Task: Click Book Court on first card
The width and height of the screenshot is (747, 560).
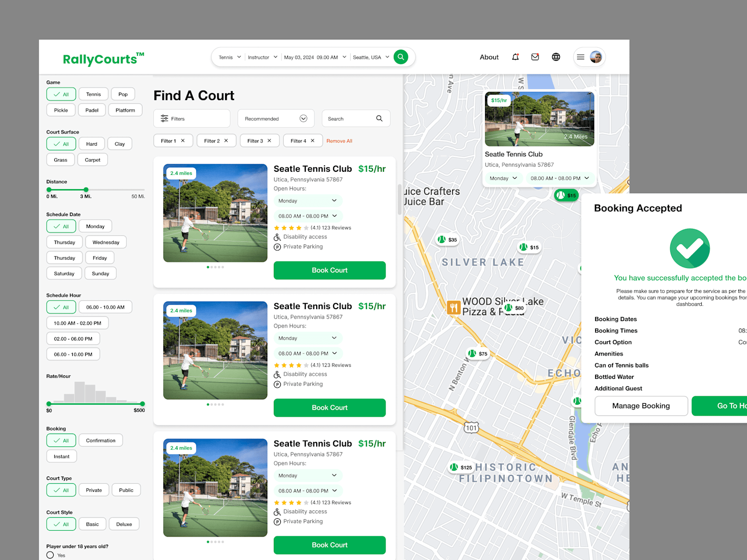Action: point(330,270)
